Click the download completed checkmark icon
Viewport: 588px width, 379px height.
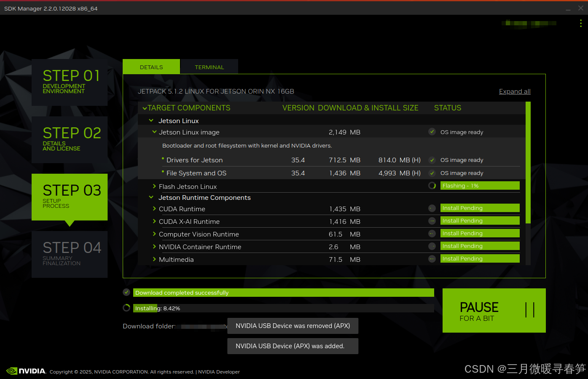coord(126,292)
